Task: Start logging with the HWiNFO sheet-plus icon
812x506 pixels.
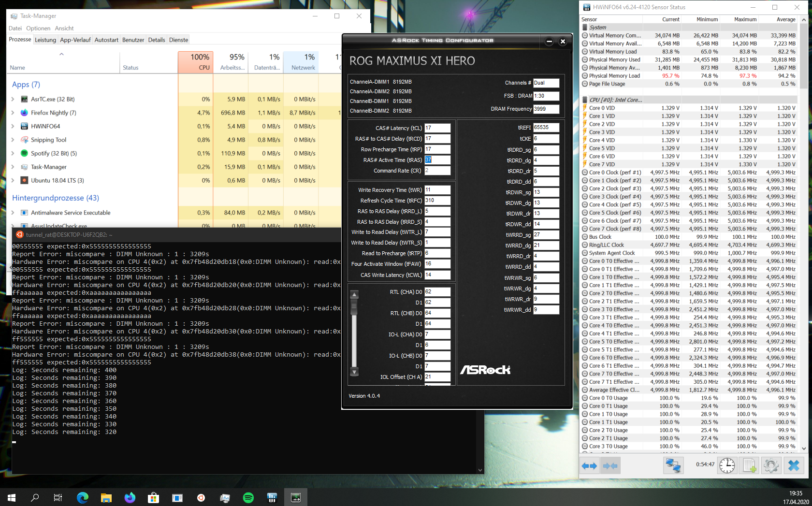Action: pos(749,465)
